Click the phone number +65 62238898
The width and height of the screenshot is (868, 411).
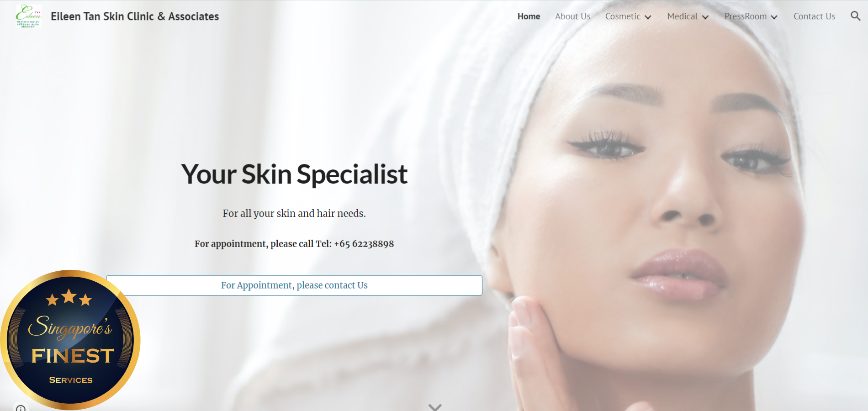[x=364, y=244]
